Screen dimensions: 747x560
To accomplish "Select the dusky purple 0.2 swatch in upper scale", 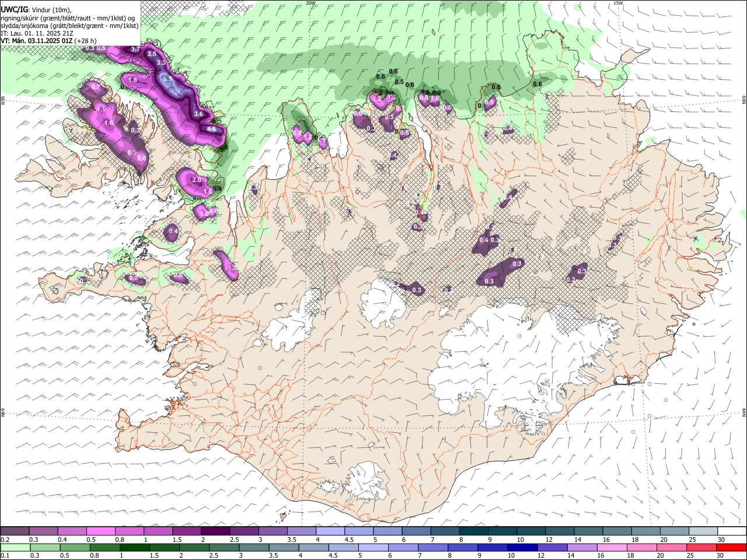I will [x=15, y=531].
